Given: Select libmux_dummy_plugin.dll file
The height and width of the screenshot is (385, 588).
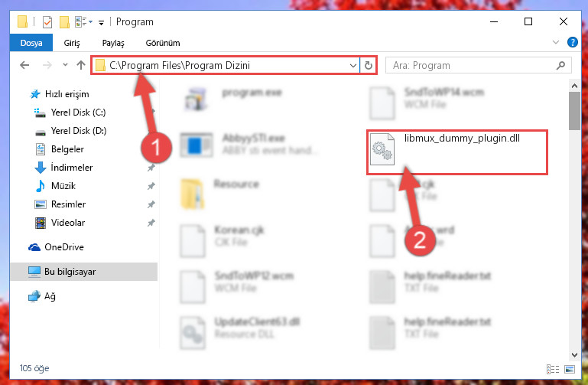Looking at the screenshot, I should (457, 152).
